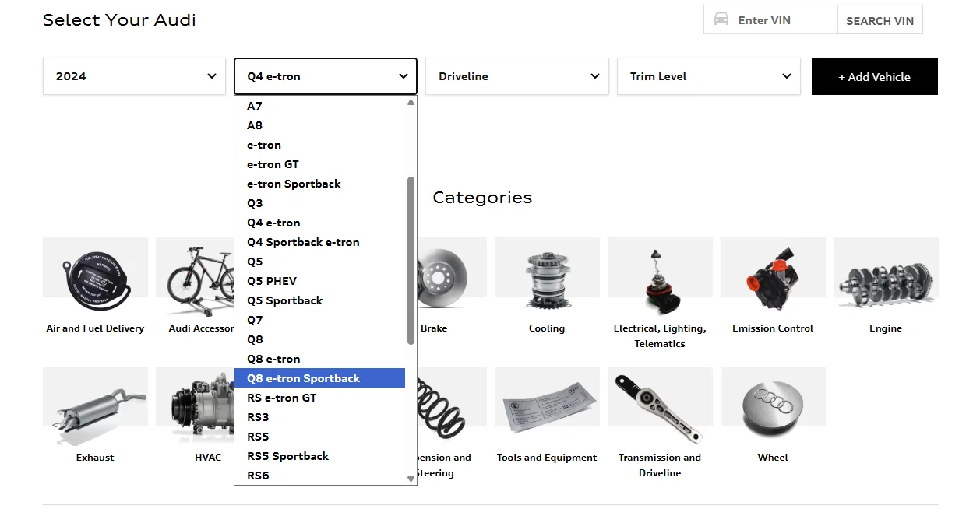Open the Driveline dropdown
This screenshot has height=523, width=980.
coord(516,76)
